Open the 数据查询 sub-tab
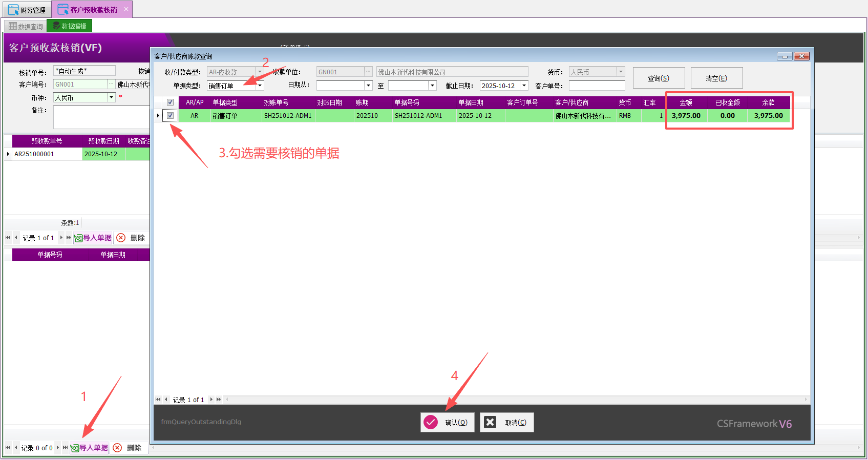This screenshot has width=868, height=460. click(x=26, y=26)
